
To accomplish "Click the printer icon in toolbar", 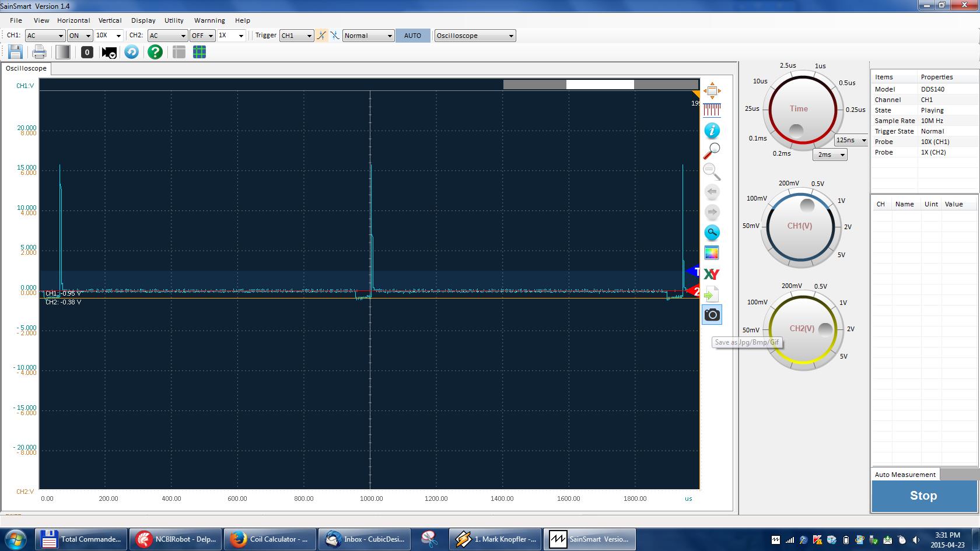I will coord(39,52).
